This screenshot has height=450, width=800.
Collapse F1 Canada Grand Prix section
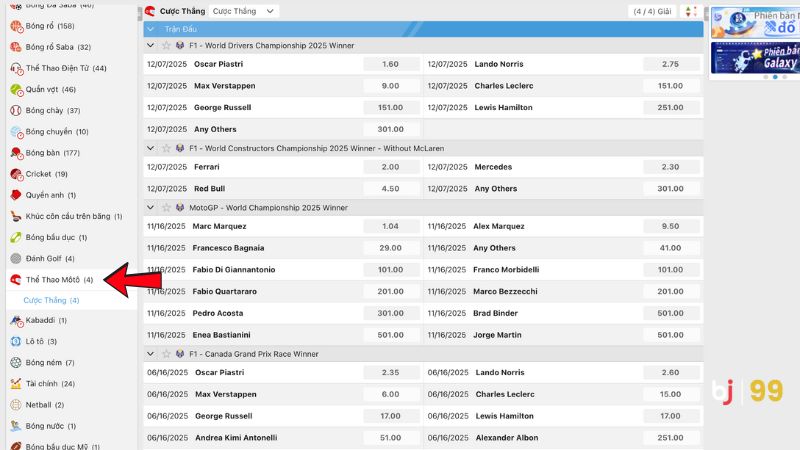pos(151,354)
